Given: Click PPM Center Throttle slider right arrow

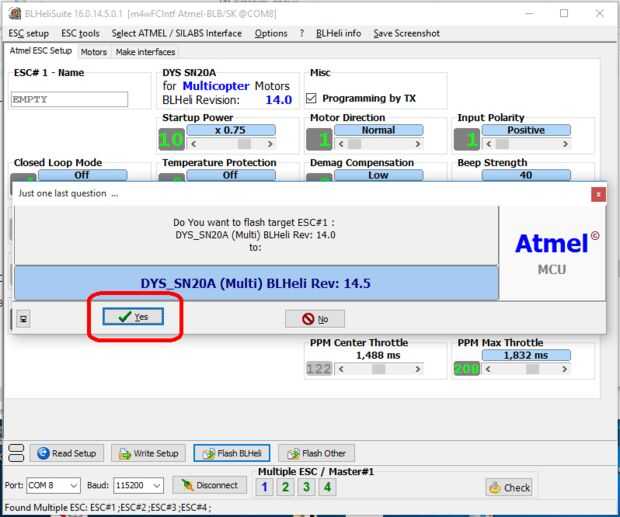Looking at the screenshot, I should [418, 369].
